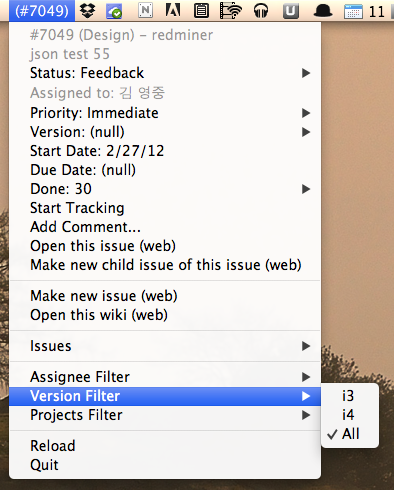Click the cloud sync checkmark icon
394x490 pixels.
114,11
